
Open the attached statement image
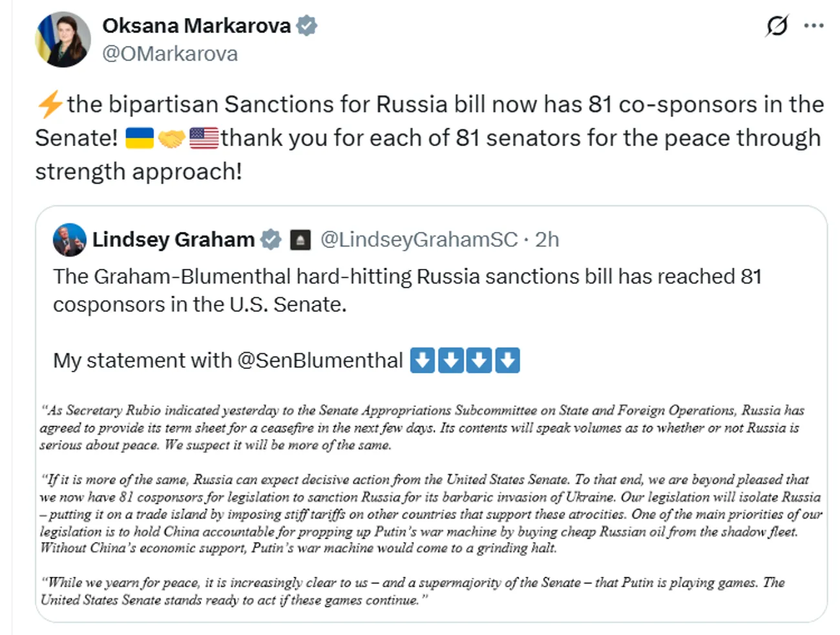click(x=431, y=505)
